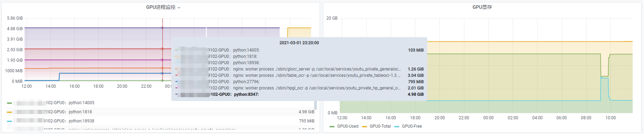Click the python:8347 tooltip row
This screenshot has width=644, height=134.
300,94
